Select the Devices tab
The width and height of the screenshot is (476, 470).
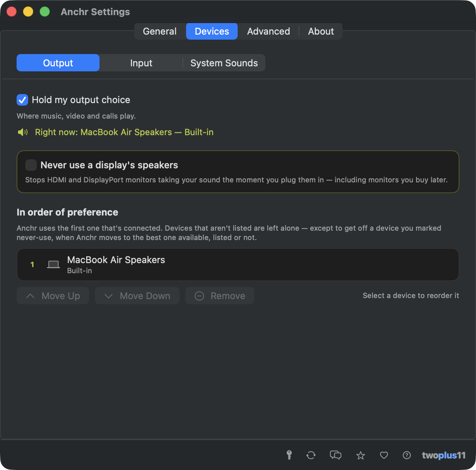coord(212,31)
